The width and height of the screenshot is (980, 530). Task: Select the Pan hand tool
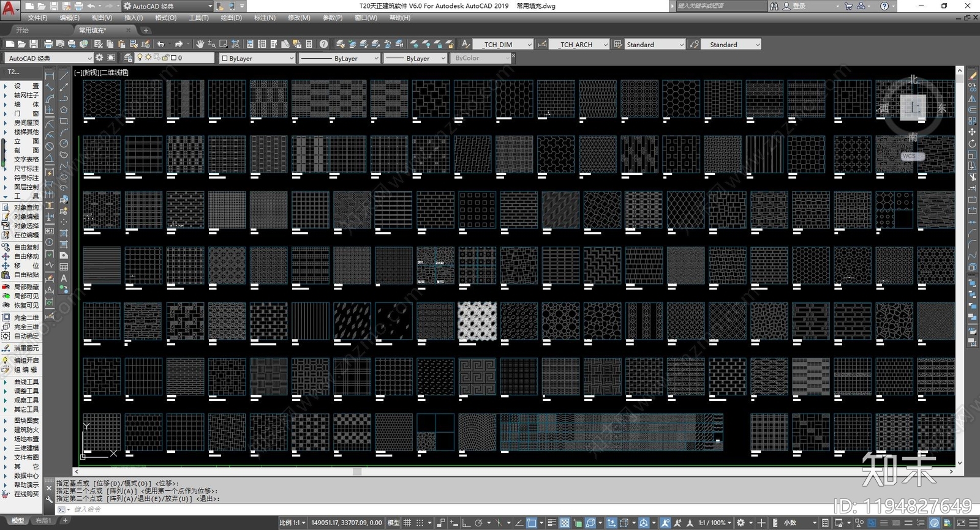point(200,44)
